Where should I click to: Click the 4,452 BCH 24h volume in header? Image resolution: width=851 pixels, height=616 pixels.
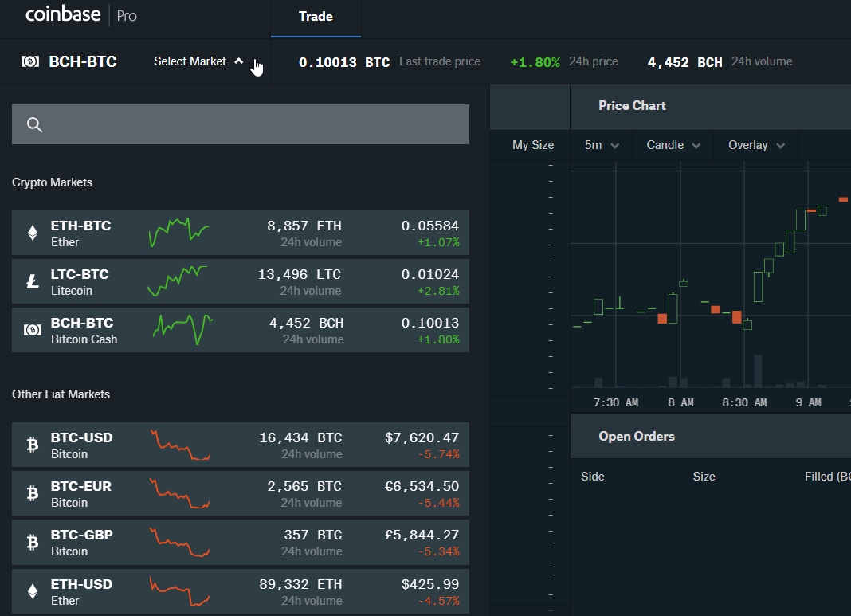click(x=684, y=62)
